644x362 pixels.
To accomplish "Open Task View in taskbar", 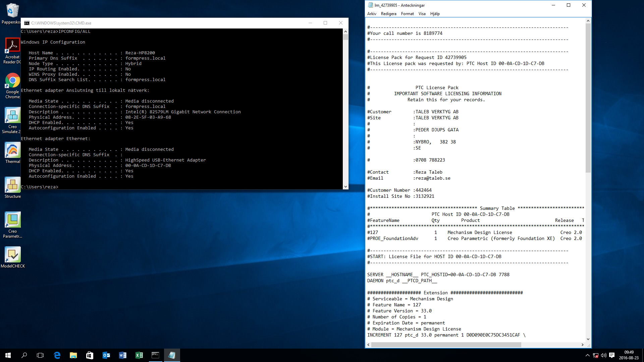I will 40,355.
